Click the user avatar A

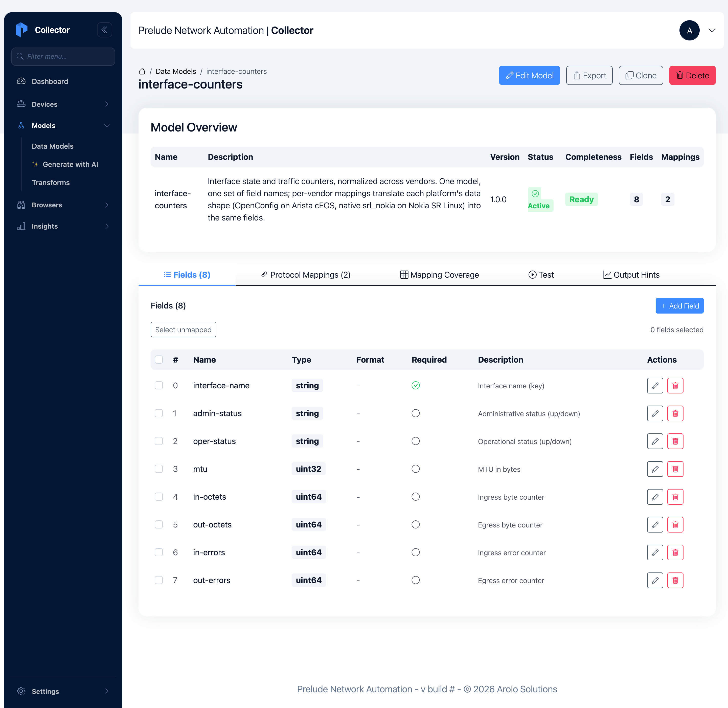coord(689,31)
